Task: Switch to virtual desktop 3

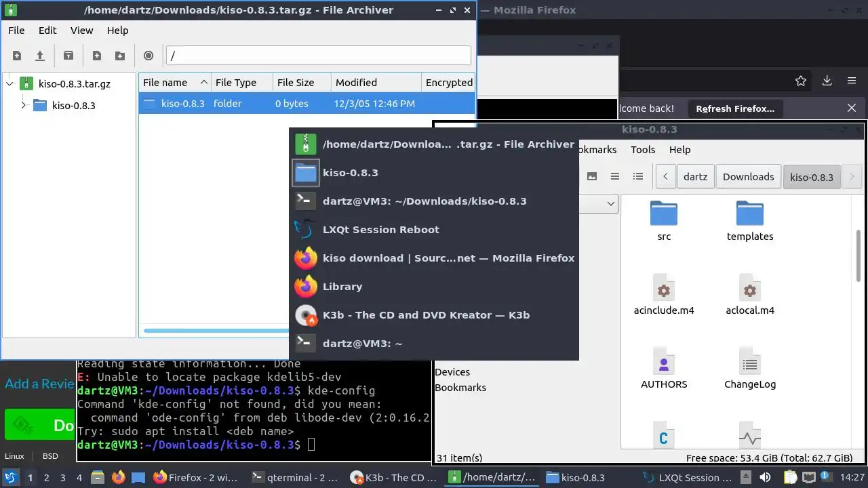Action: 63,478
